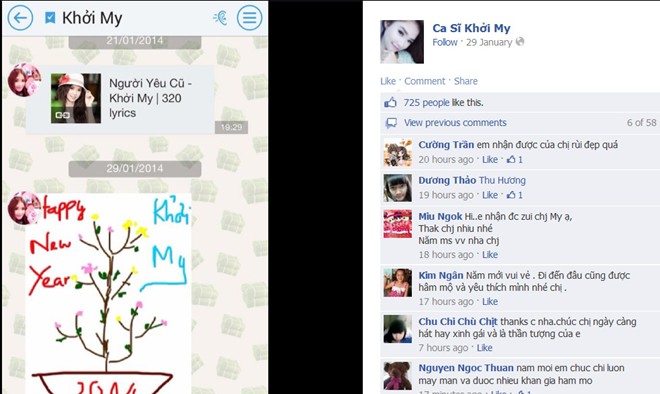The height and width of the screenshot is (394, 660).
Task: Open the audio link icon on song thumbnail
Action: [62, 115]
